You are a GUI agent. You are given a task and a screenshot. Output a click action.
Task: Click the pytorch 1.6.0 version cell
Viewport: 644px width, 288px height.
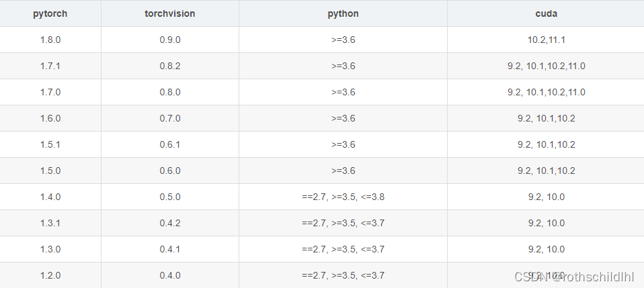tap(50, 118)
